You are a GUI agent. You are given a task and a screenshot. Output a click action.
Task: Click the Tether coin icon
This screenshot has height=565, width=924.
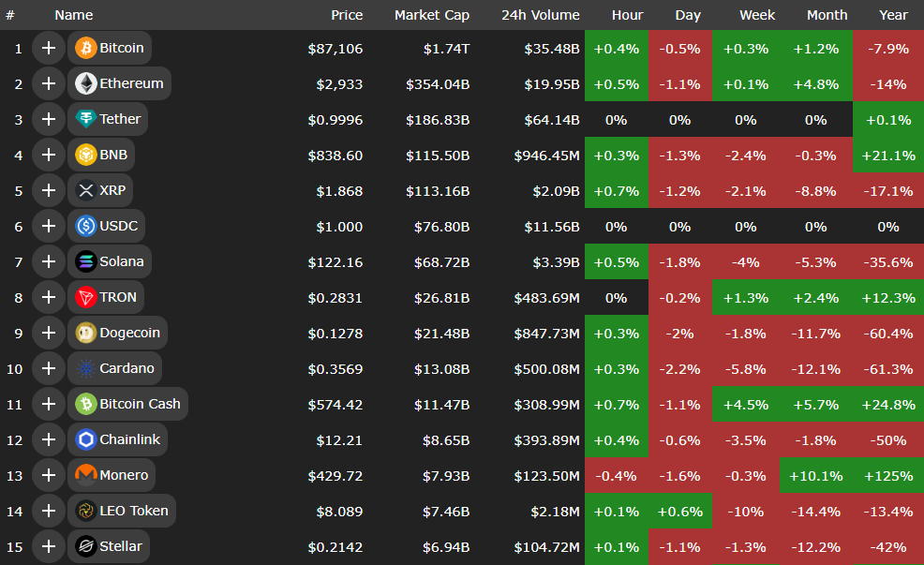click(86, 119)
